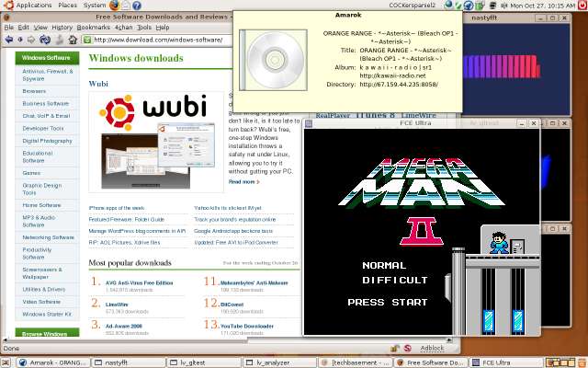Click the green checkmark tray icon
Viewport: 588px width, 368px height.
[x=458, y=6]
